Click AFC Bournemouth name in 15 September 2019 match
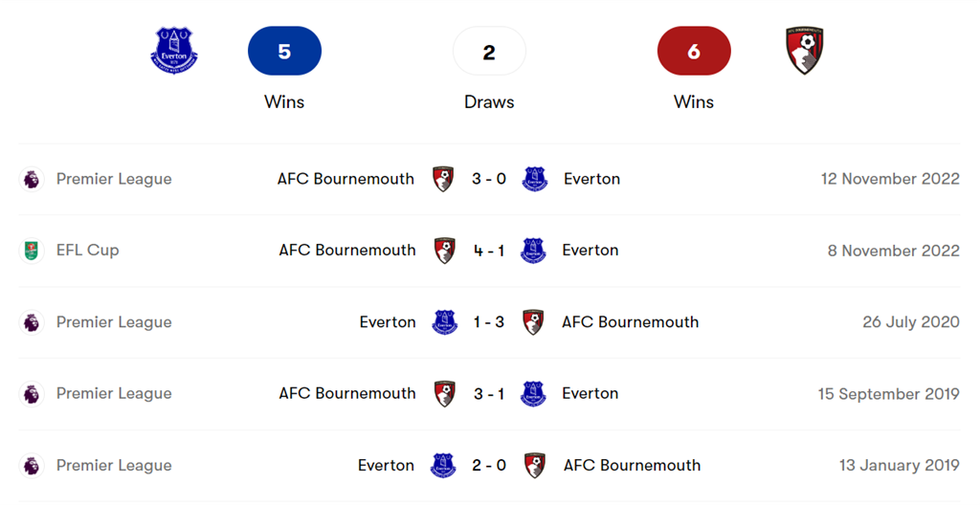Screen dimensions: 980x505 tap(347, 394)
